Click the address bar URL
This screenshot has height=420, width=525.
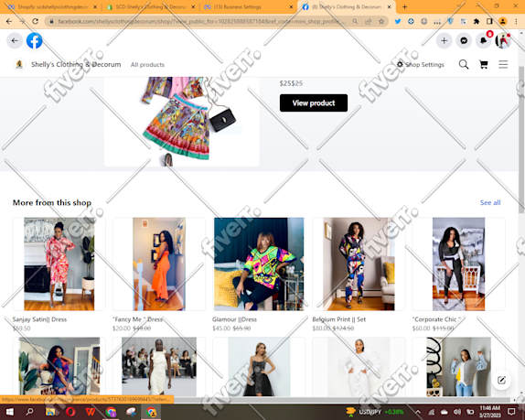click(201, 21)
